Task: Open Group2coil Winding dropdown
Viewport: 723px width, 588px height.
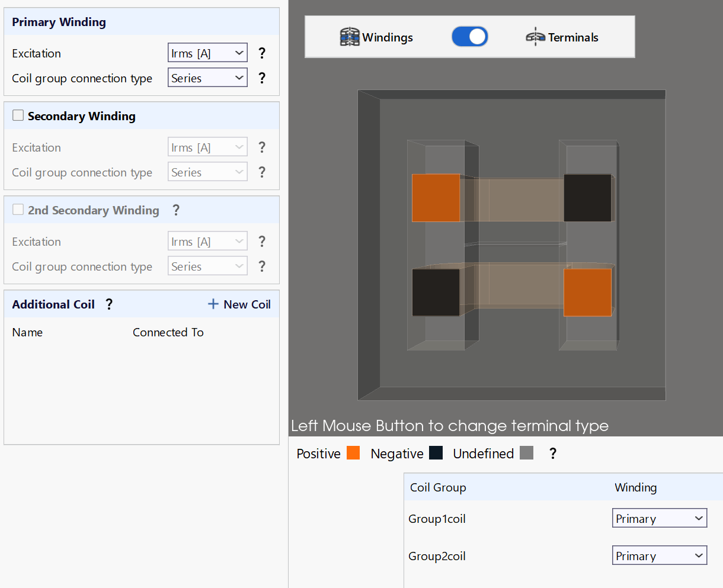Action: 660,555
